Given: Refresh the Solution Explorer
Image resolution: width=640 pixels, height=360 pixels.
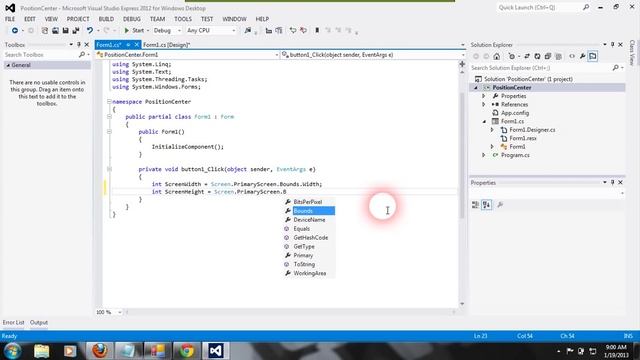Looking at the screenshot, I should (538, 56).
